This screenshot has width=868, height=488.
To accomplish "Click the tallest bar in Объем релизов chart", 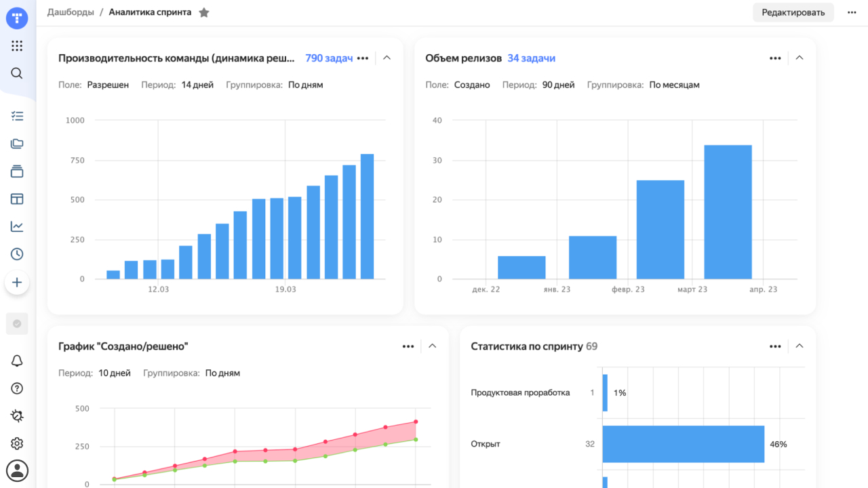I will click(728, 212).
